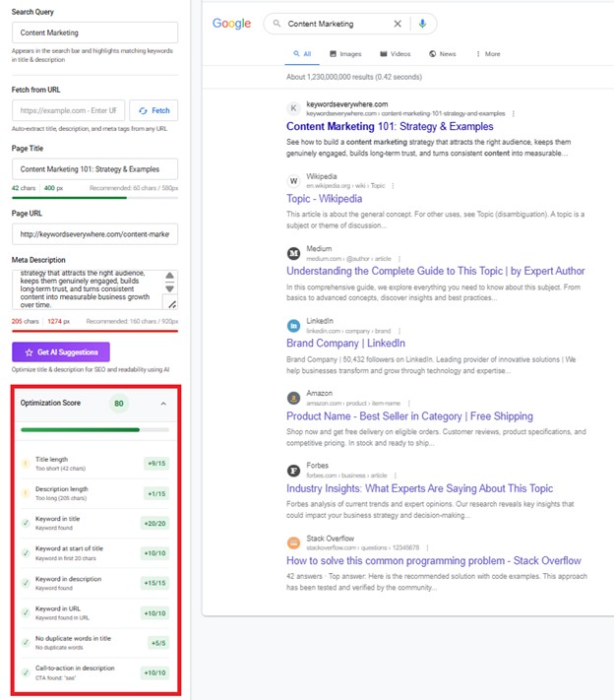Open the Stack Overflow programming problem result
This screenshot has height=700, width=614.
coord(434,561)
